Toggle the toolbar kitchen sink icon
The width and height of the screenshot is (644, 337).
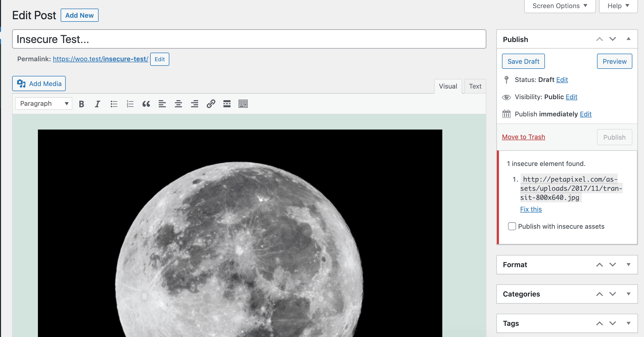click(x=243, y=104)
